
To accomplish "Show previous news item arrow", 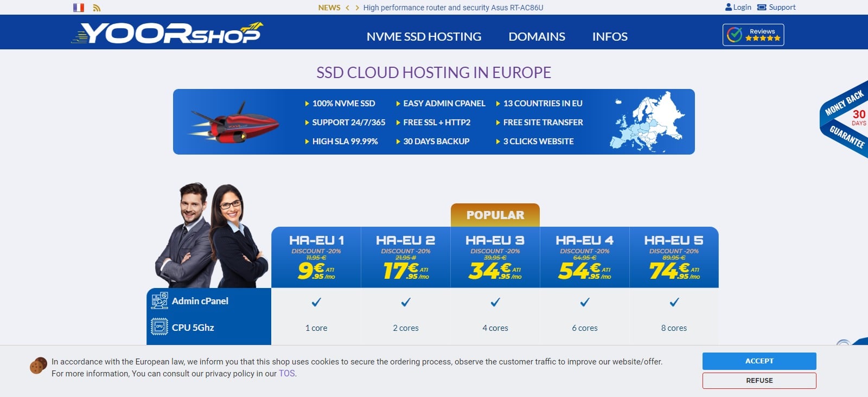I will [347, 8].
